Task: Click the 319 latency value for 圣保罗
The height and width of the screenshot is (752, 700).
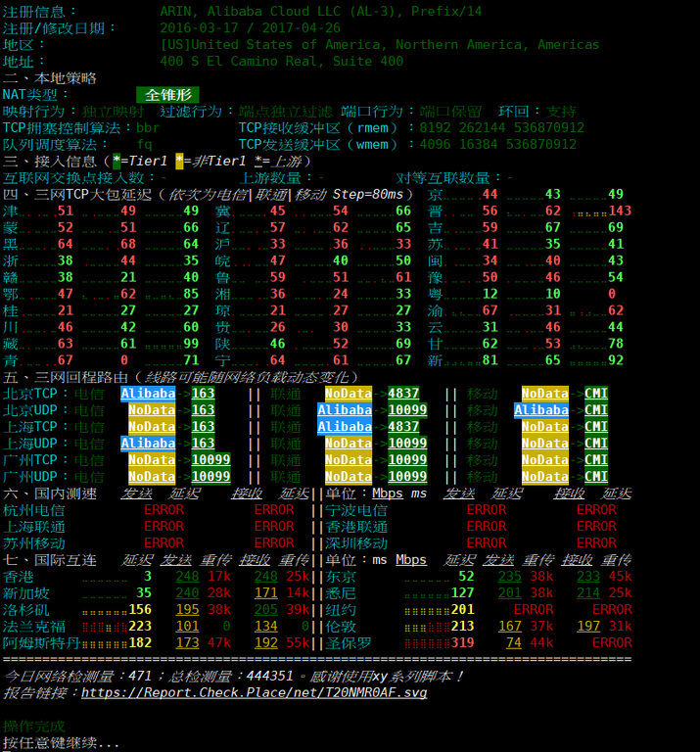Action: tap(462, 643)
